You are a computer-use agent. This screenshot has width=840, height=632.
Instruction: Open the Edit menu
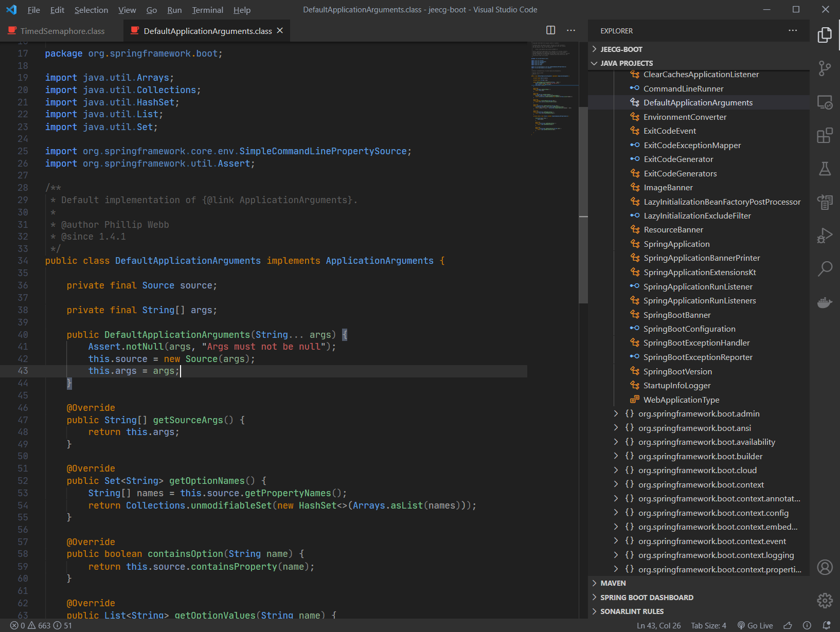click(57, 10)
